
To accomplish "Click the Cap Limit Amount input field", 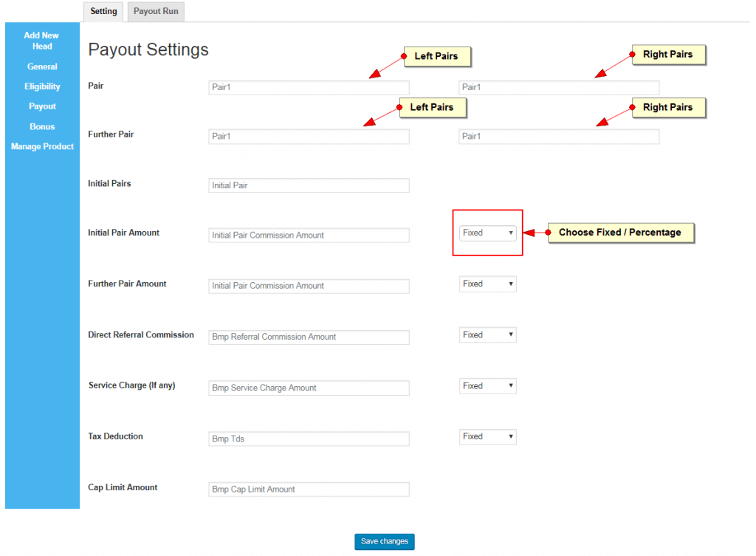I will click(309, 490).
